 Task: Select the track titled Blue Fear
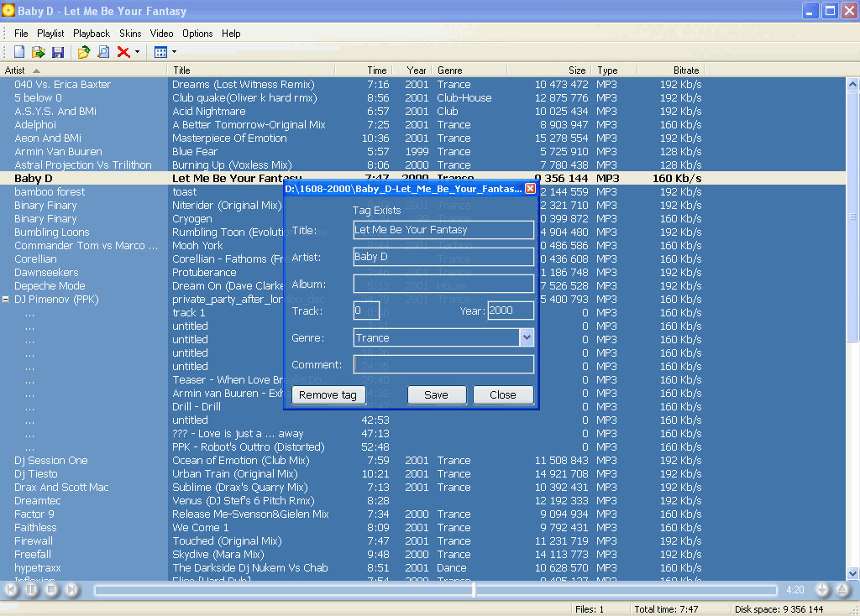click(x=195, y=152)
